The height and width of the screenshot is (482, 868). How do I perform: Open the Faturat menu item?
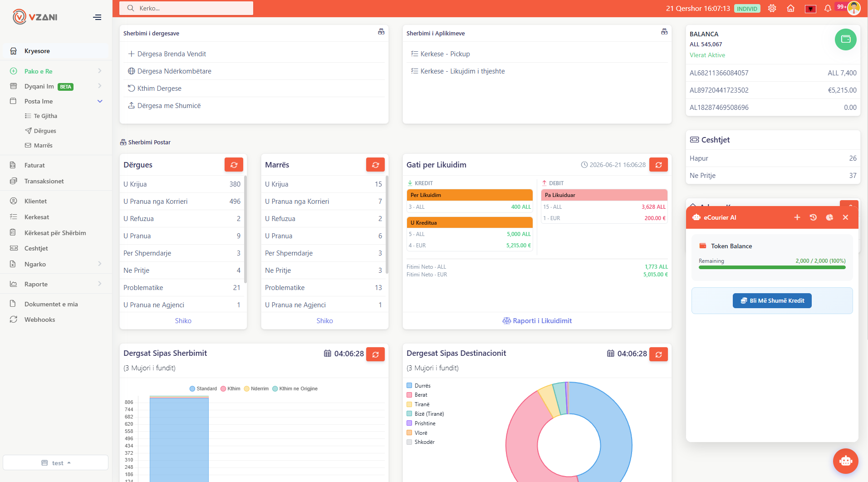(x=34, y=165)
